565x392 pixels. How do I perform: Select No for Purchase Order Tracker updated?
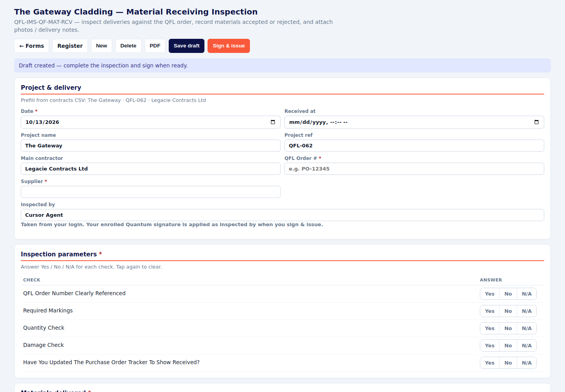(x=508, y=363)
